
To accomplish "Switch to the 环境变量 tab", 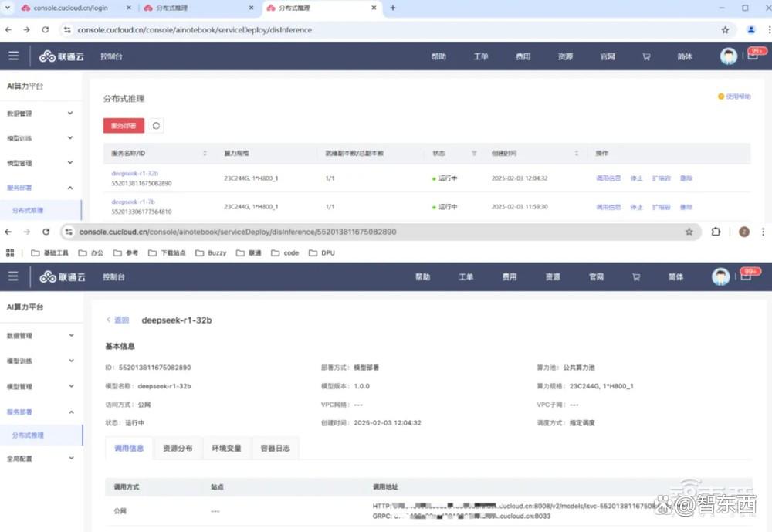I will (226, 448).
